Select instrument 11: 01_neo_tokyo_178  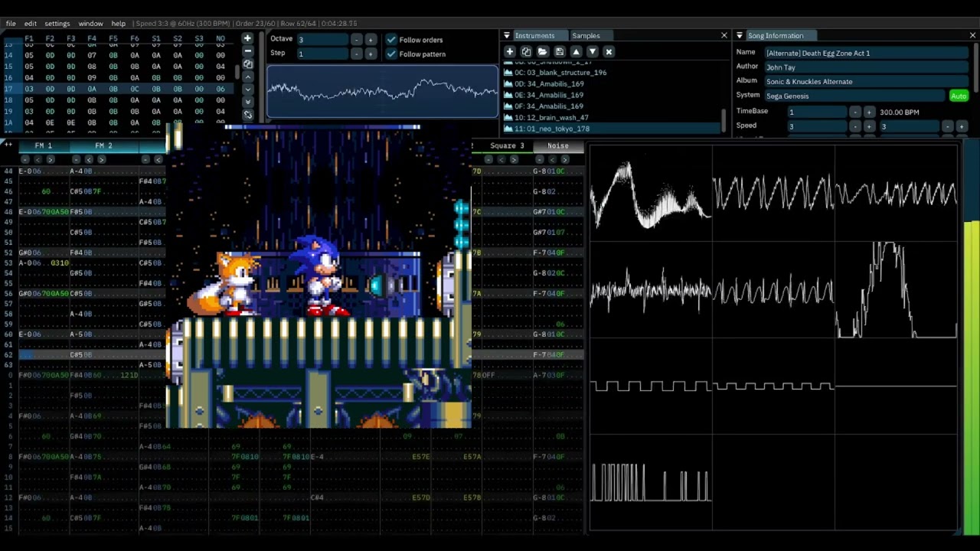click(x=612, y=129)
